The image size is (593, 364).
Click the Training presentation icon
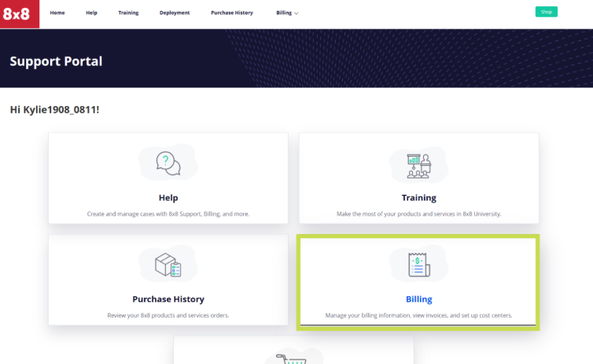[x=418, y=164]
